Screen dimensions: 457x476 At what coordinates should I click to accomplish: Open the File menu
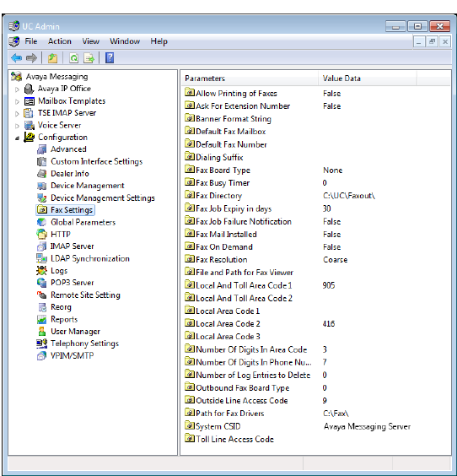point(31,41)
